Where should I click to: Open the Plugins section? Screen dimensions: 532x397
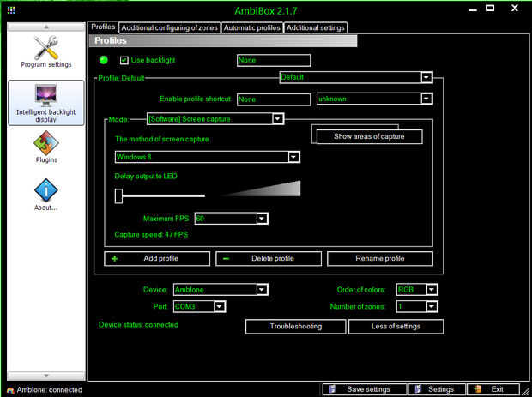click(x=46, y=147)
